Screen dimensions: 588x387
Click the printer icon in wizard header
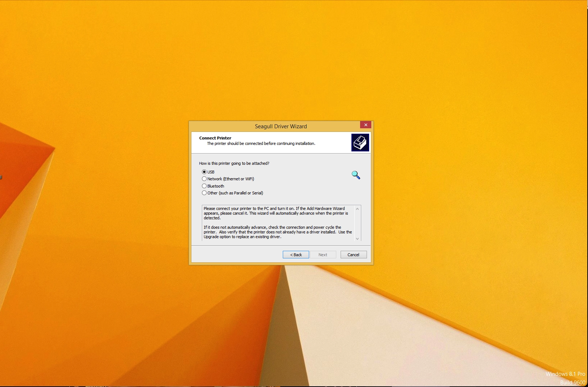[x=360, y=142]
